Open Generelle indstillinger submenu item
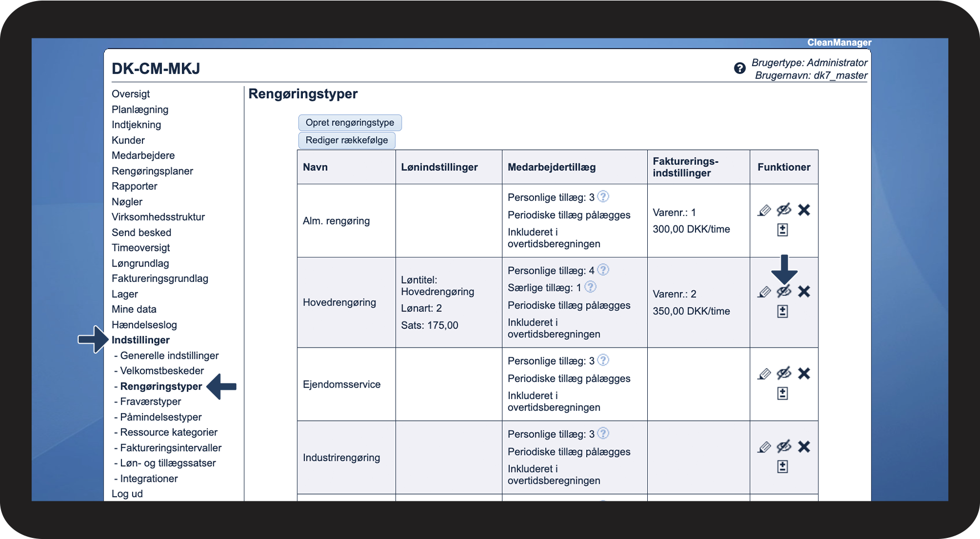This screenshot has height=539, width=980. point(169,356)
